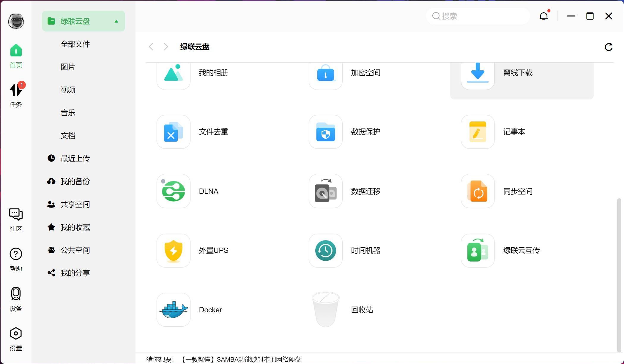Open the 设置 settings gear icon
Image resolution: width=624 pixels, height=364 pixels.
click(x=16, y=339)
